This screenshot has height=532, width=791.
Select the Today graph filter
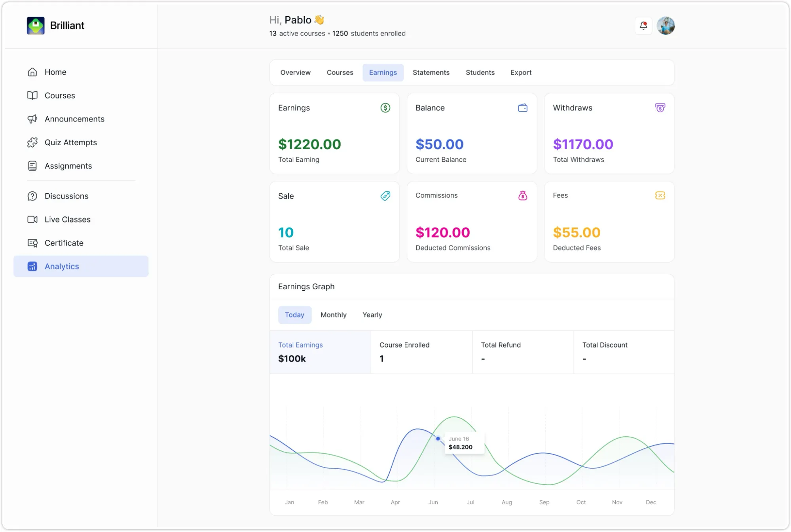(x=295, y=315)
